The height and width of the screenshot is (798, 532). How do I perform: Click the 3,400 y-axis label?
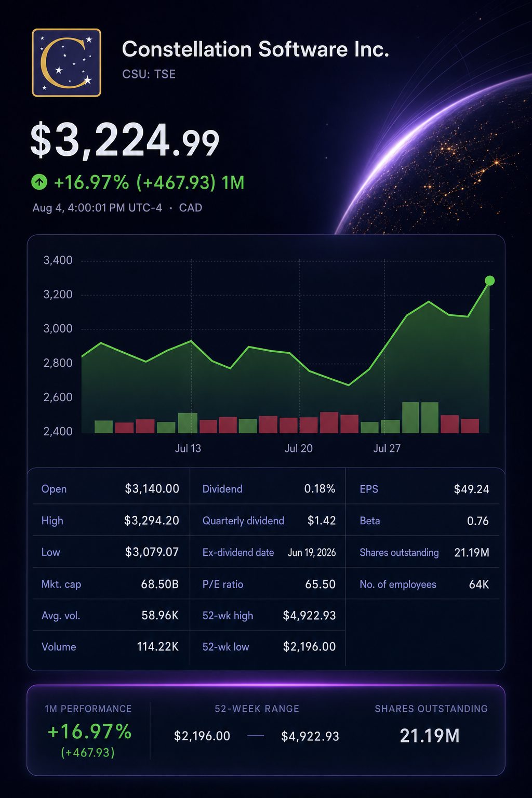58,260
